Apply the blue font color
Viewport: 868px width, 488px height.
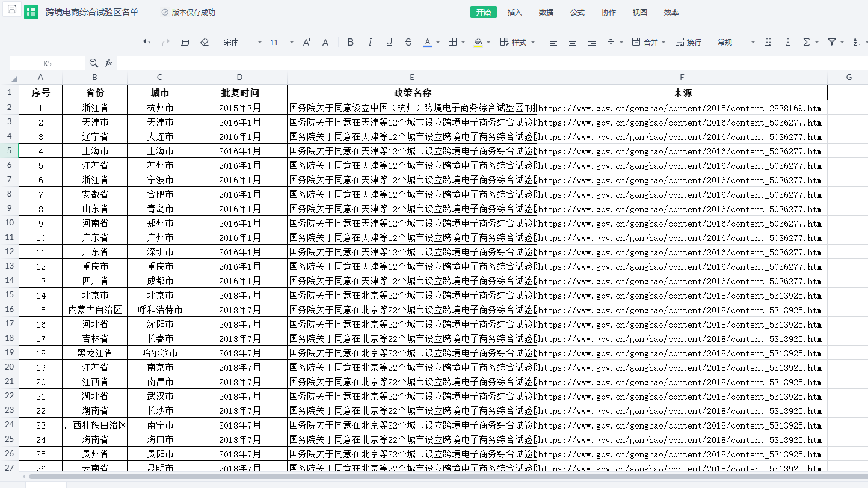(428, 42)
